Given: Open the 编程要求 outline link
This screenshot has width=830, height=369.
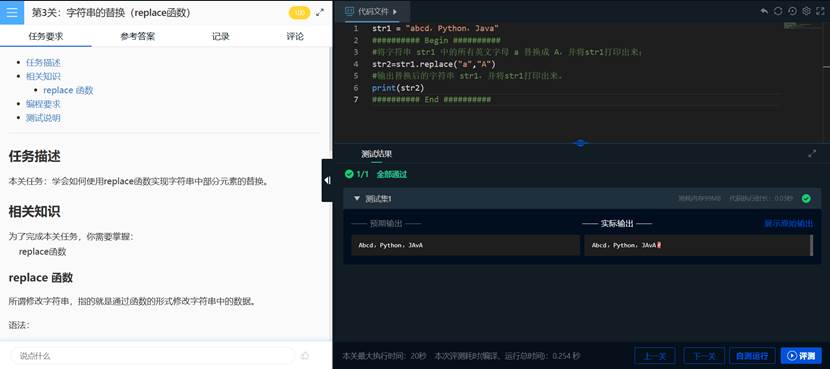Looking at the screenshot, I should coord(43,104).
